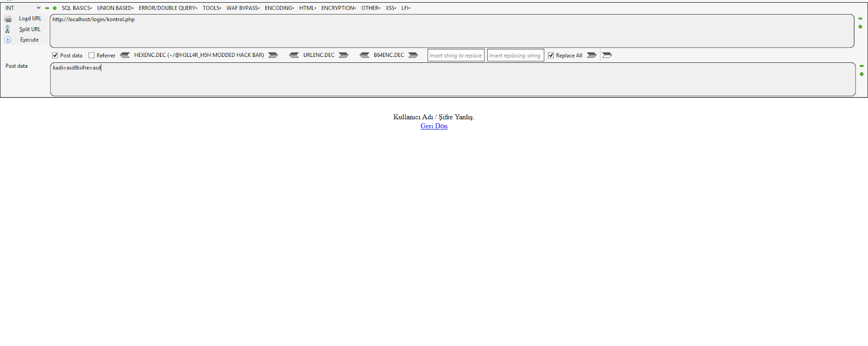
Task: Open the HTML menu
Action: pyautogui.click(x=308, y=8)
